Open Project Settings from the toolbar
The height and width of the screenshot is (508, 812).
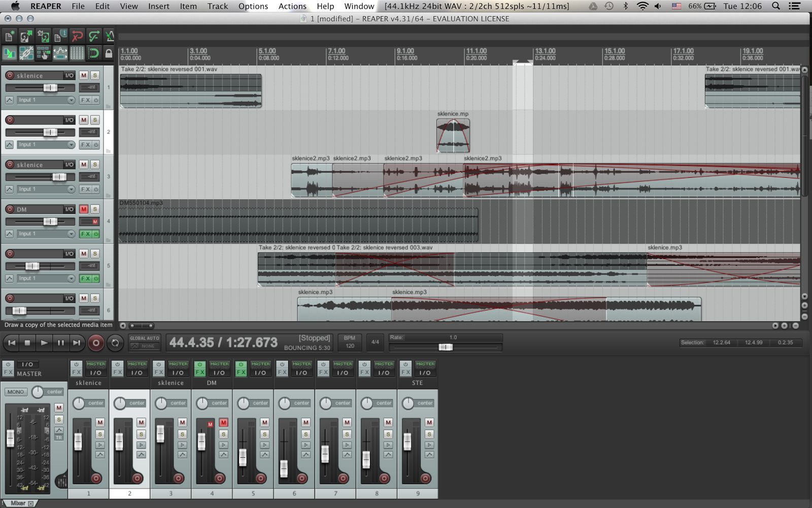[60, 37]
